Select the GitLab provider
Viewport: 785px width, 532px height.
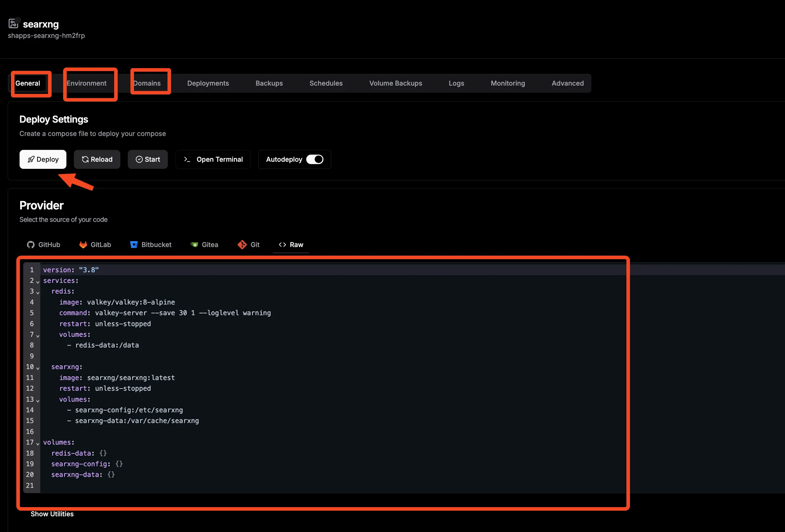point(95,244)
